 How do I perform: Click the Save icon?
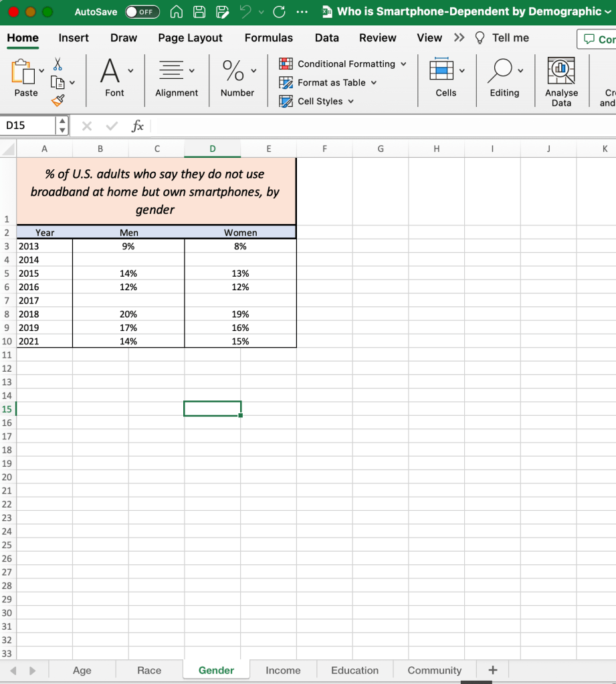click(x=199, y=12)
